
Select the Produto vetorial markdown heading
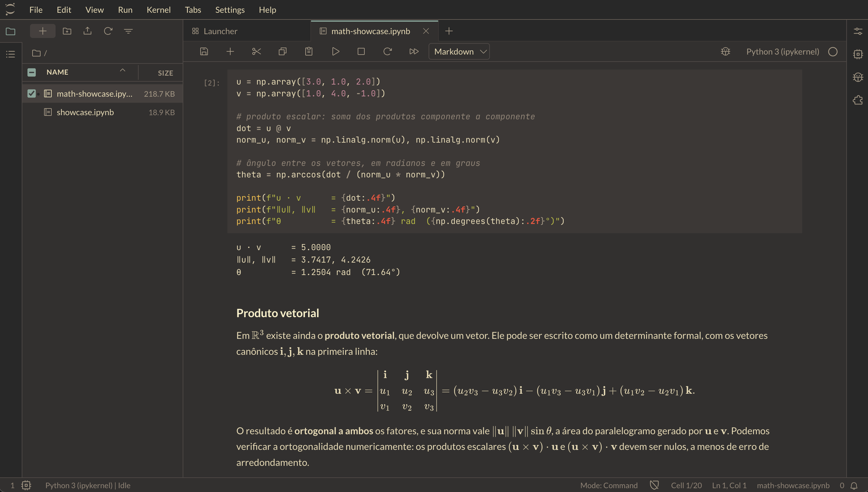(277, 313)
